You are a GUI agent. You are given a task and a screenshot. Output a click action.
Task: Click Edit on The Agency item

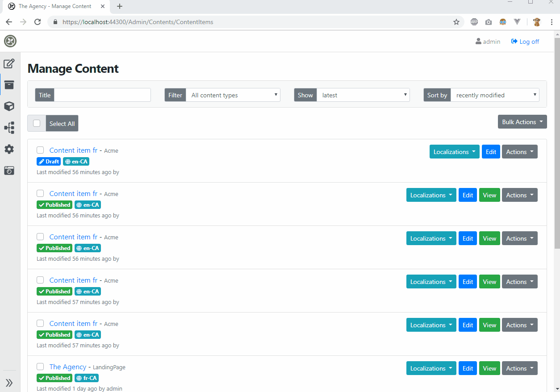pyautogui.click(x=468, y=368)
